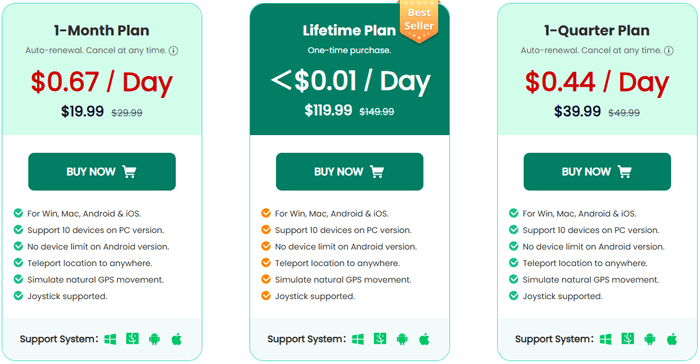Click Mac Finder icon in 1-Quarter support systems
The width and height of the screenshot is (700, 364).
628,339
